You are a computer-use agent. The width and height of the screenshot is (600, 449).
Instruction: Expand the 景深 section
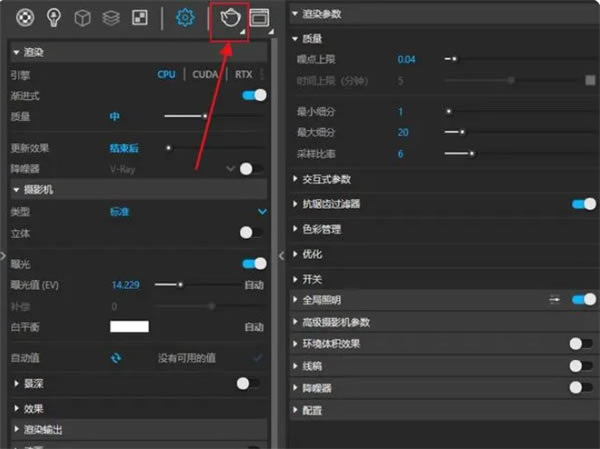[16, 383]
